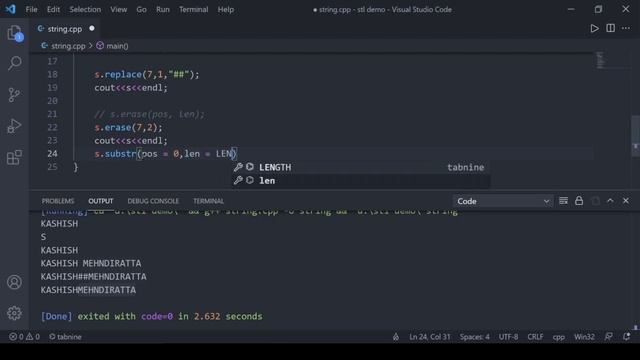Click line number 24 in the gutter
The height and width of the screenshot is (360, 640).
[52, 154]
